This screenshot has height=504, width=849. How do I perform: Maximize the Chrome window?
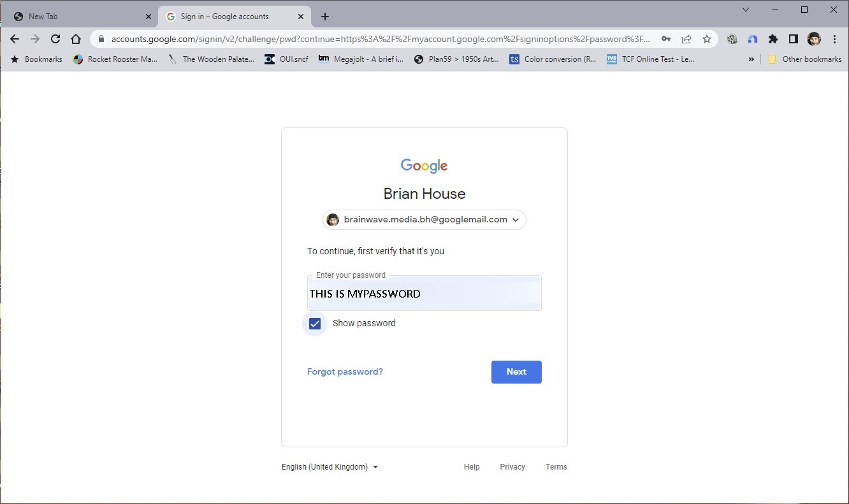[x=804, y=10]
